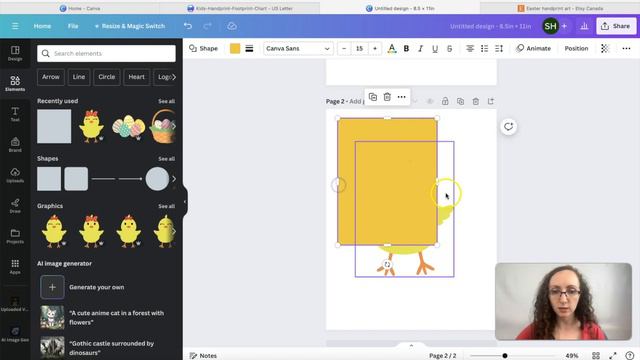Viewport: 640px width, 360px height.
Task: Undo the last action
Action: (x=188, y=26)
